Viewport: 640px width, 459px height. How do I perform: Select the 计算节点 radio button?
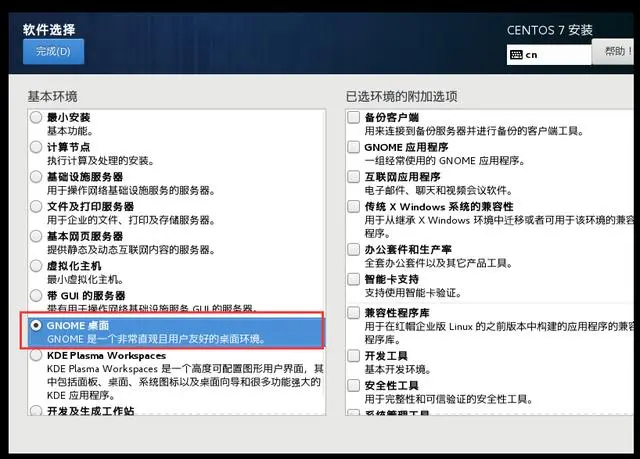pyautogui.click(x=36, y=147)
